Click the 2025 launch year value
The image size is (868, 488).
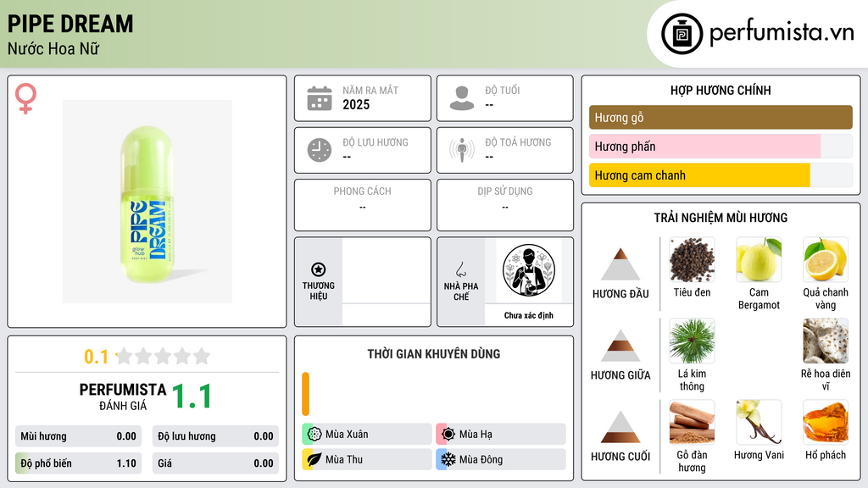356,104
